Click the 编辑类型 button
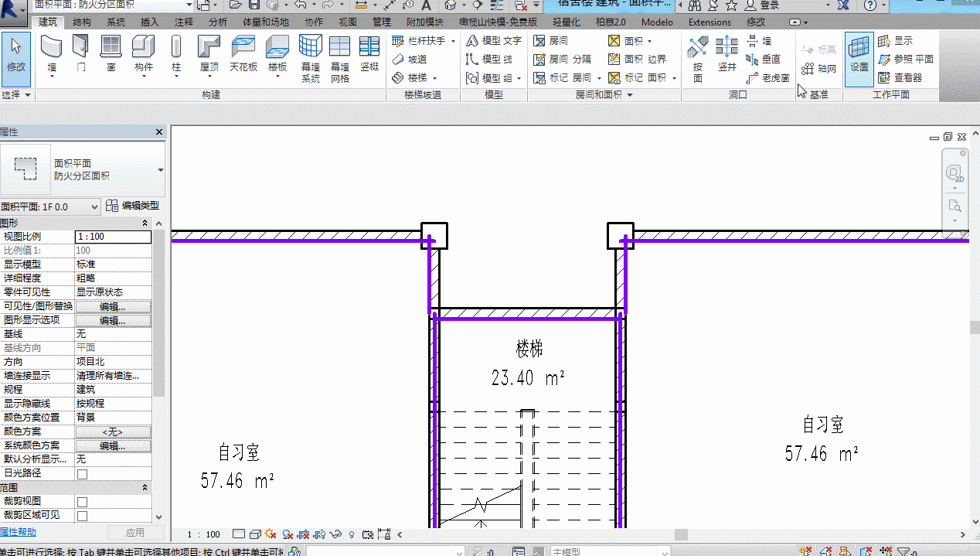The width and height of the screenshot is (980, 556). pyautogui.click(x=133, y=206)
